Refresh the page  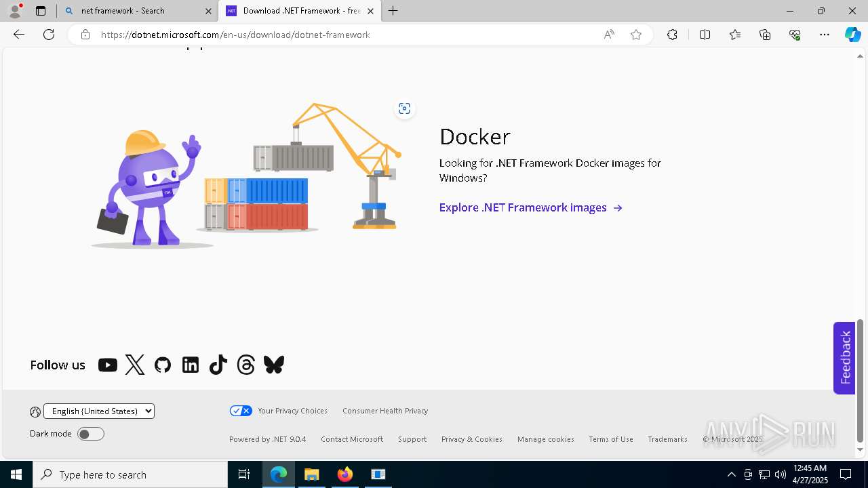pos(49,35)
